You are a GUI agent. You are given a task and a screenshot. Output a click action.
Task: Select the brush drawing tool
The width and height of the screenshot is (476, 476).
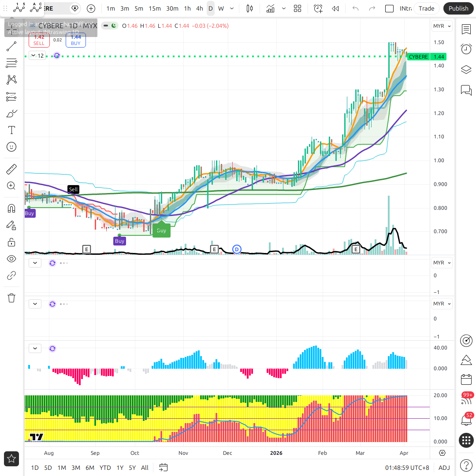pos(11,113)
